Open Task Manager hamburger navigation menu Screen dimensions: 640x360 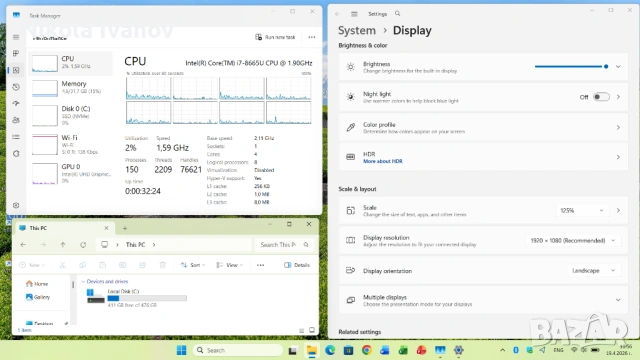(16, 37)
